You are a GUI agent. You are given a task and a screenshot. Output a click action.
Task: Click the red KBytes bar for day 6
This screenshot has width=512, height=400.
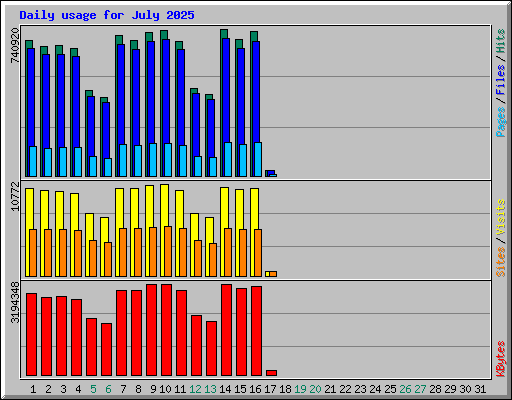[x=106, y=349]
